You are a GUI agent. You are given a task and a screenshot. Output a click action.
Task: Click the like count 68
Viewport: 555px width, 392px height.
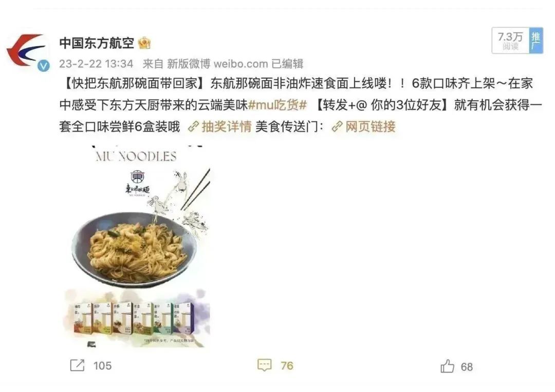coord(467,367)
